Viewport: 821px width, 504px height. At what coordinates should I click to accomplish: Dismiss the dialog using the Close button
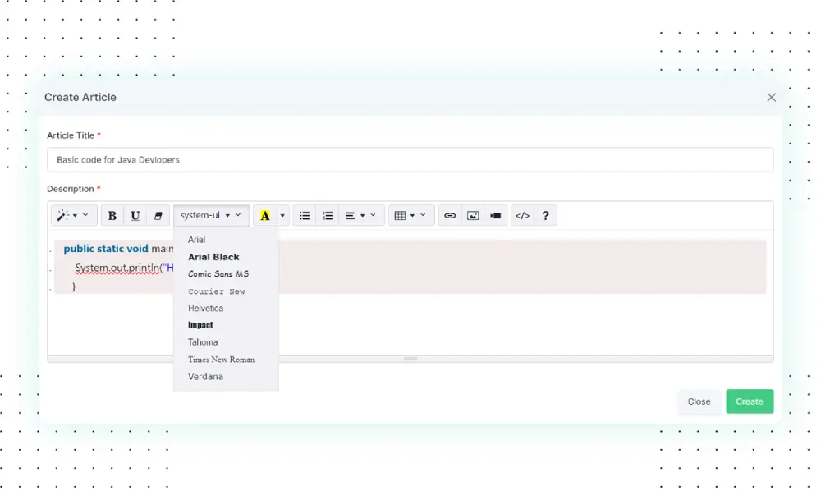point(699,401)
